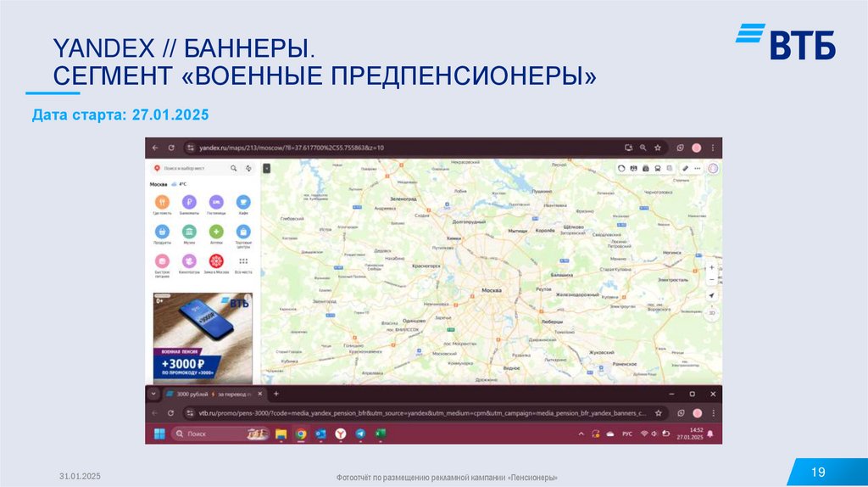Screen dimensions: 868x487
Task: Click the install app icon in the Yandex Maps address bar
Action: pyautogui.click(x=628, y=148)
